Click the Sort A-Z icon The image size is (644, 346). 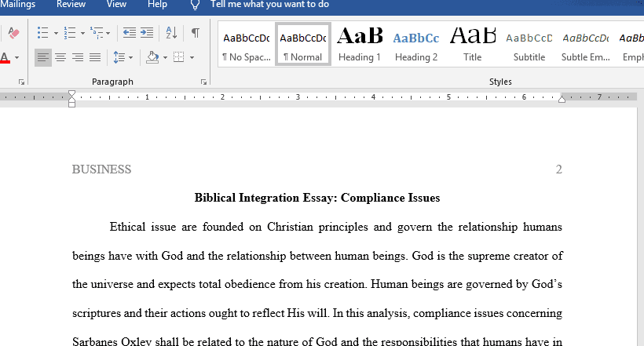171,32
